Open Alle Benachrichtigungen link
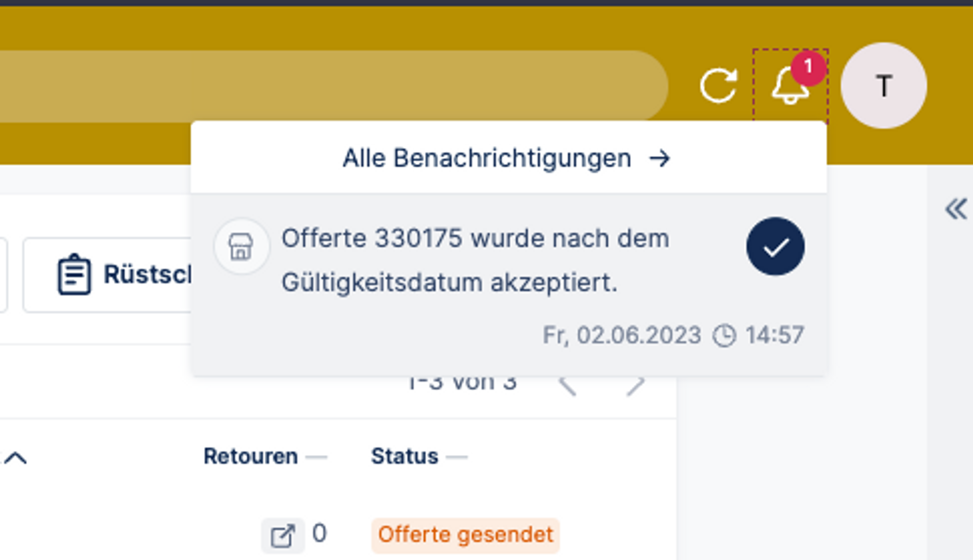The width and height of the screenshot is (973, 560). click(x=486, y=159)
